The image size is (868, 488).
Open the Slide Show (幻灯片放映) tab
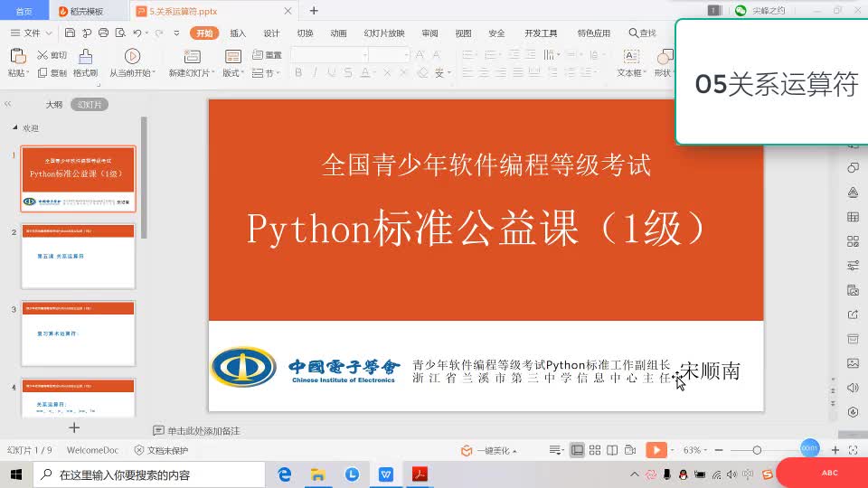click(x=384, y=33)
